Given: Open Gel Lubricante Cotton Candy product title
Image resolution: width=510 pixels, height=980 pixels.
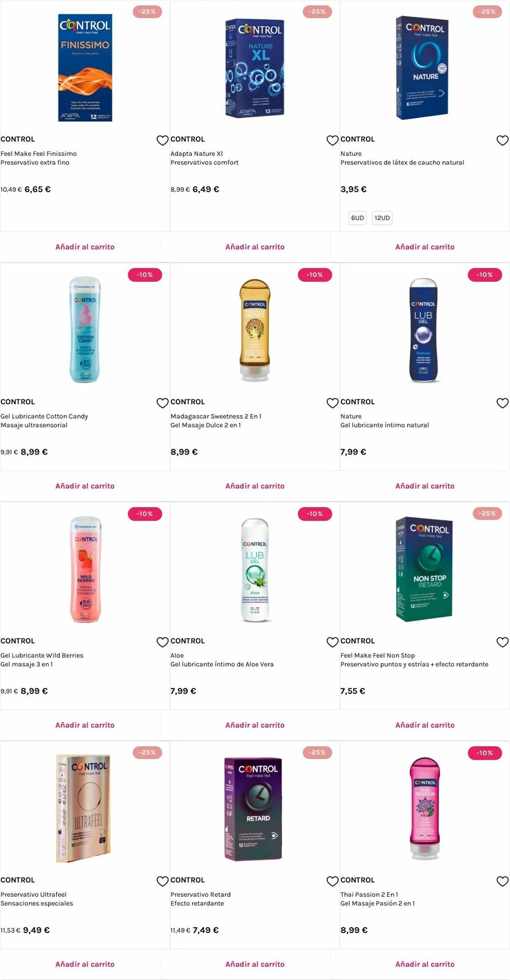Looking at the screenshot, I should 44,416.
